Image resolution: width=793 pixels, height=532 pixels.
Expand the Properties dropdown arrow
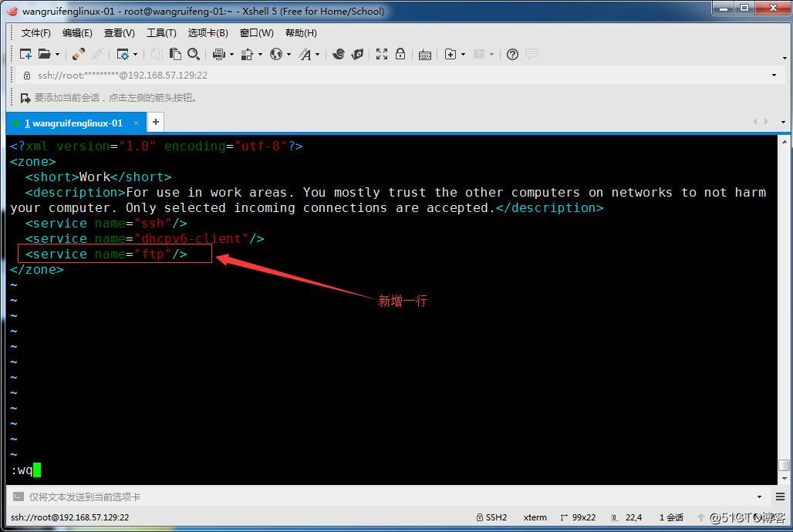click(135, 54)
